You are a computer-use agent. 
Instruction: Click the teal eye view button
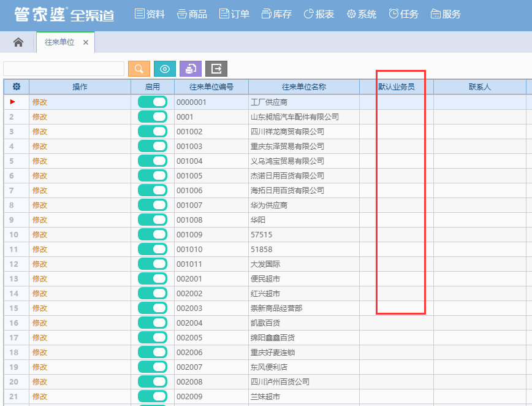(165, 69)
